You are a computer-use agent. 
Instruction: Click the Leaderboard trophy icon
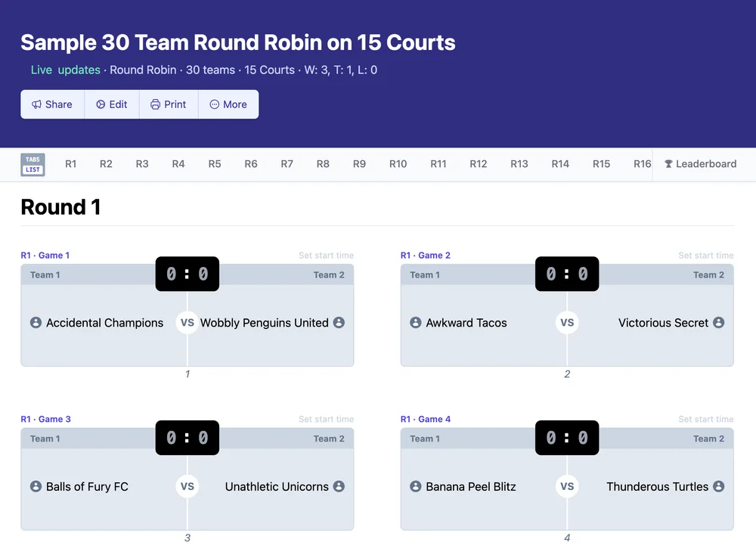668,164
